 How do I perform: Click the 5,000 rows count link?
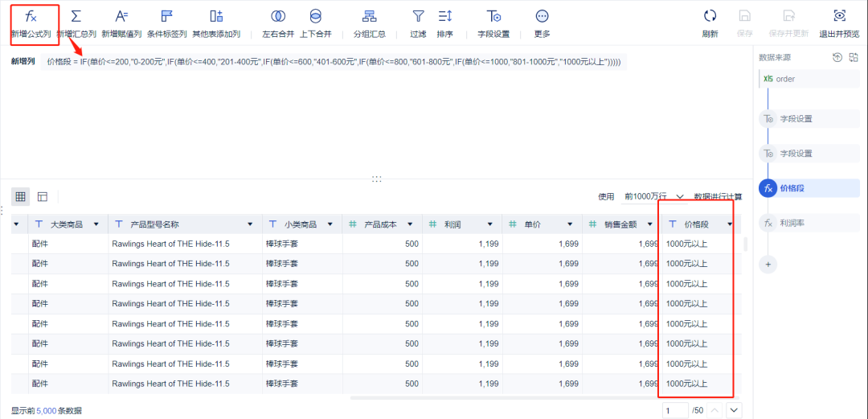[x=47, y=411]
